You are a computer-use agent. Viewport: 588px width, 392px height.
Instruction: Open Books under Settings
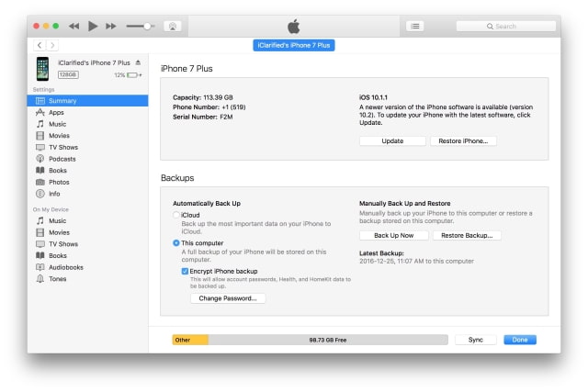click(88, 171)
